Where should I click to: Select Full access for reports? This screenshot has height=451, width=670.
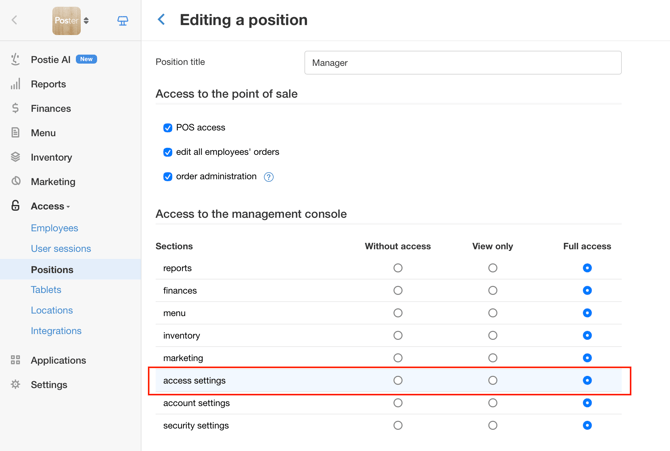coord(587,268)
